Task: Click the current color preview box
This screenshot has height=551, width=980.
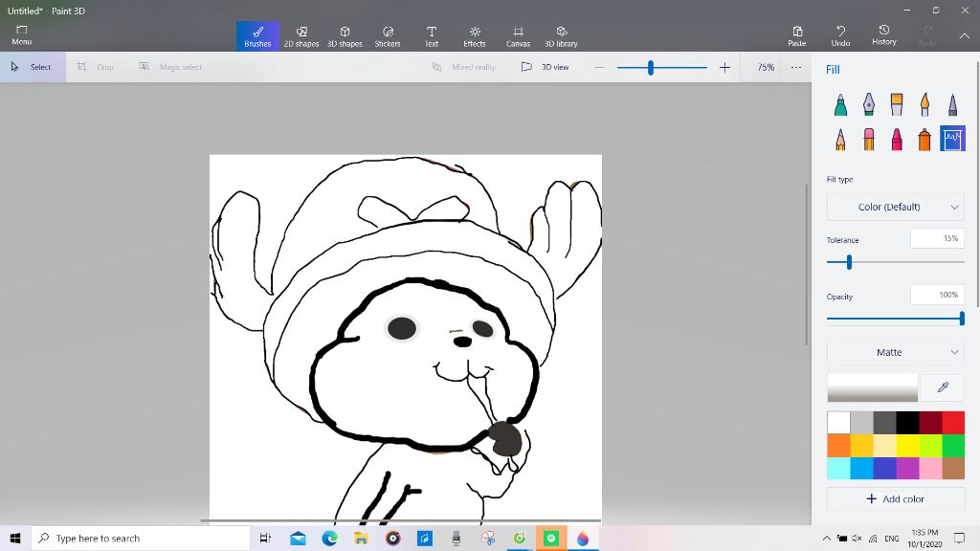Action: tap(873, 387)
